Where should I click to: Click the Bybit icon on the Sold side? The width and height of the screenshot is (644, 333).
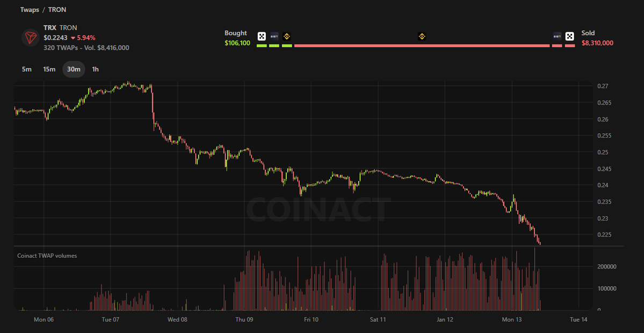(x=557, y=37)
